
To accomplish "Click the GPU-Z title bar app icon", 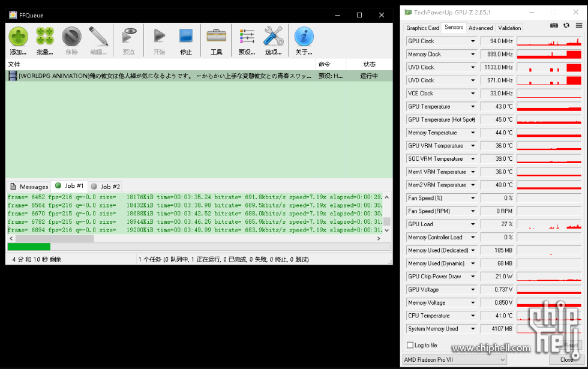I will tap(408, 13).
